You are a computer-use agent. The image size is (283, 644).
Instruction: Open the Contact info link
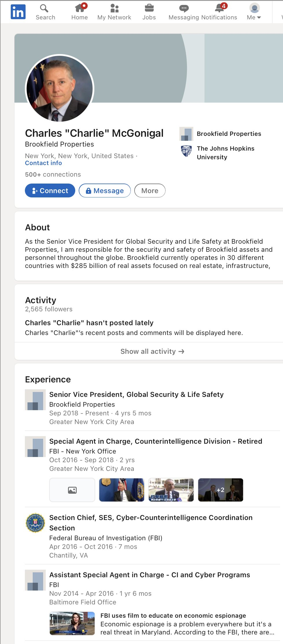click(43, 163)
